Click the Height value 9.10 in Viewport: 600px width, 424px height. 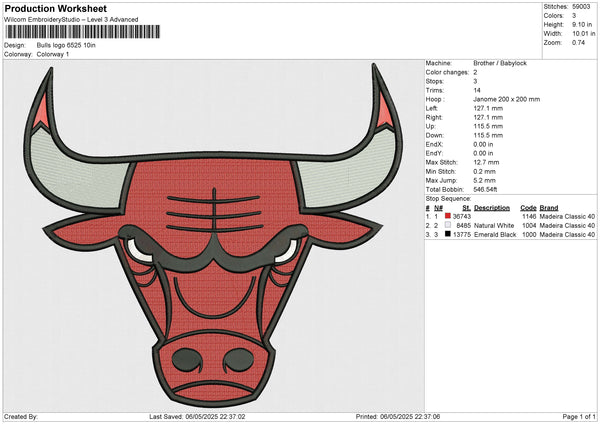(x=582, y=24)
